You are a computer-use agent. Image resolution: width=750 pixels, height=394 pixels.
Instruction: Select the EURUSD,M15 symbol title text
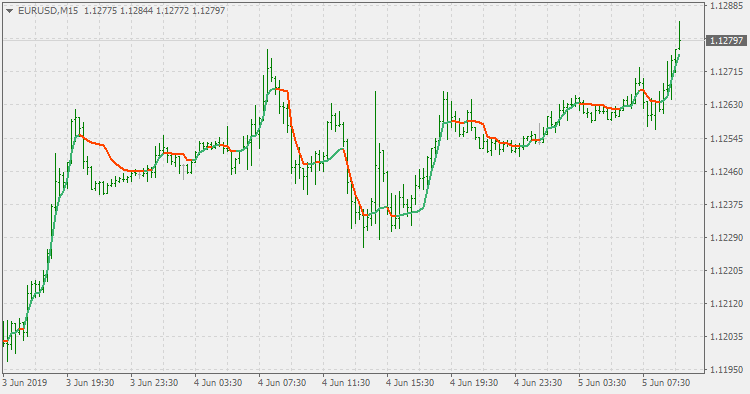coord(48,11)
